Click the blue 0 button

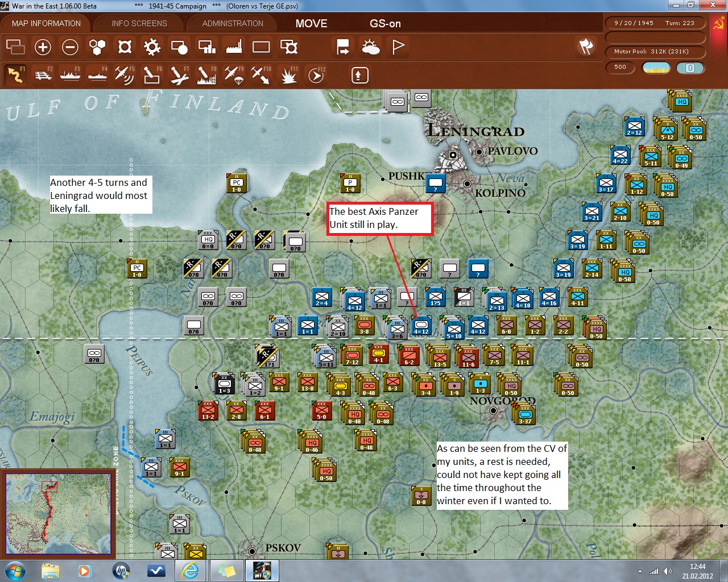(690, 68)
